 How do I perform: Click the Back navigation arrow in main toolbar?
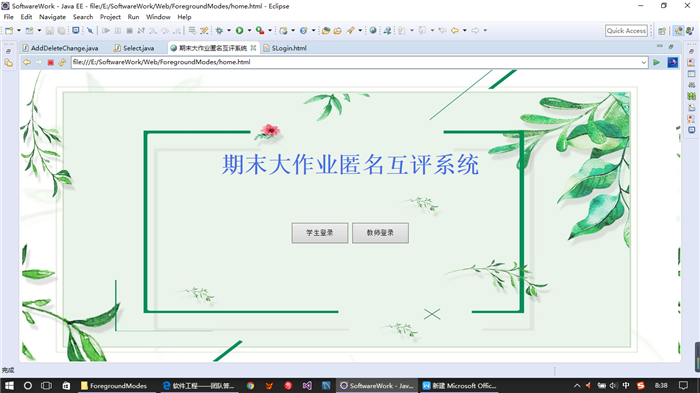[455, 30]
